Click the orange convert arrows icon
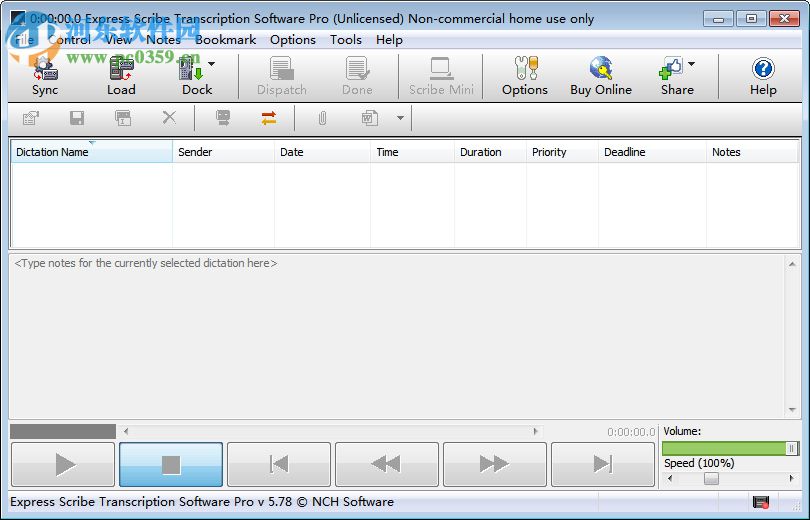Screen dimensions: 810x520 (269, 118)
